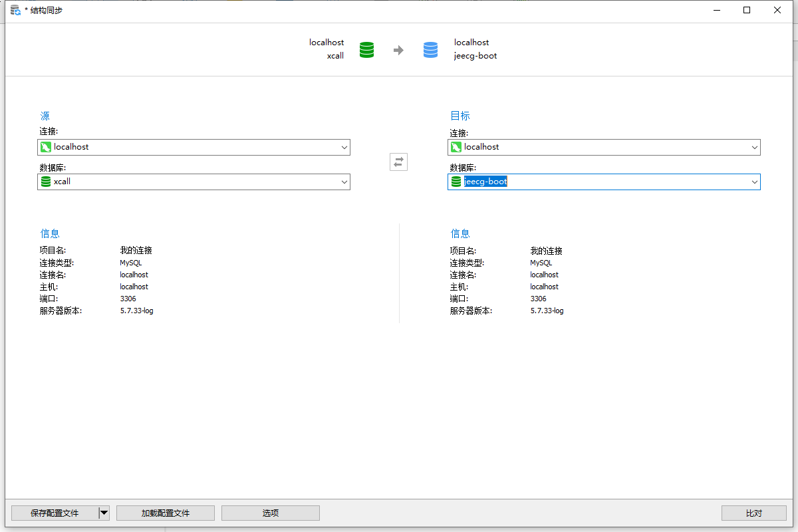The height and width of the screenshot is (532, 798).
Task: Click the structure synchronization icon in title bar
Action: 15,10
